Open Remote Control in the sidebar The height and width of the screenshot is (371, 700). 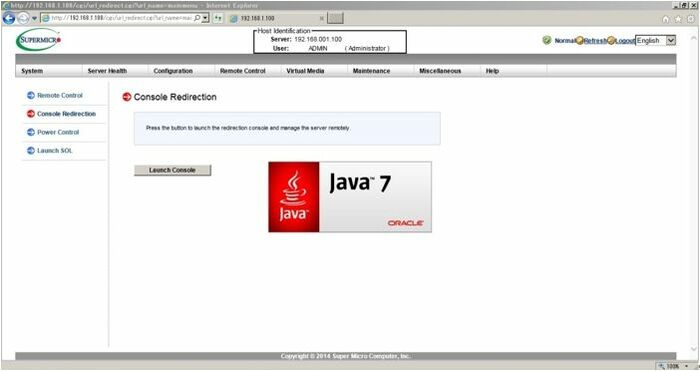pos(60,95)
